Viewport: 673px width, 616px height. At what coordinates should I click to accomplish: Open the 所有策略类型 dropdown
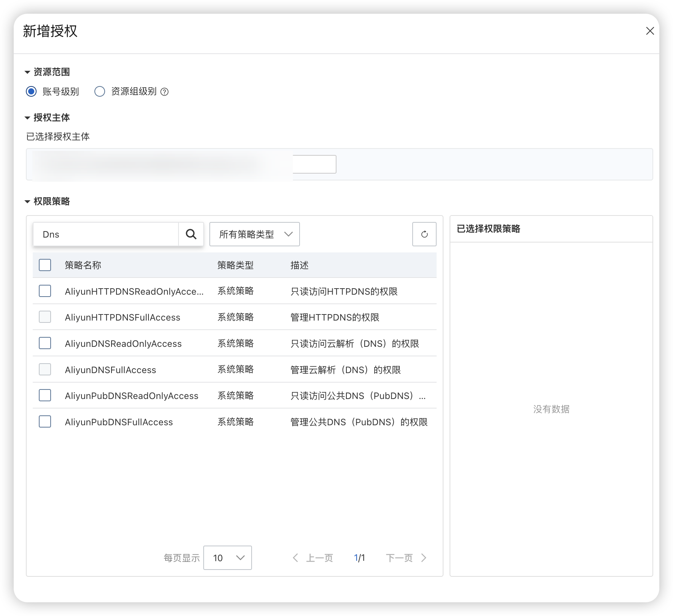[254, 234]
